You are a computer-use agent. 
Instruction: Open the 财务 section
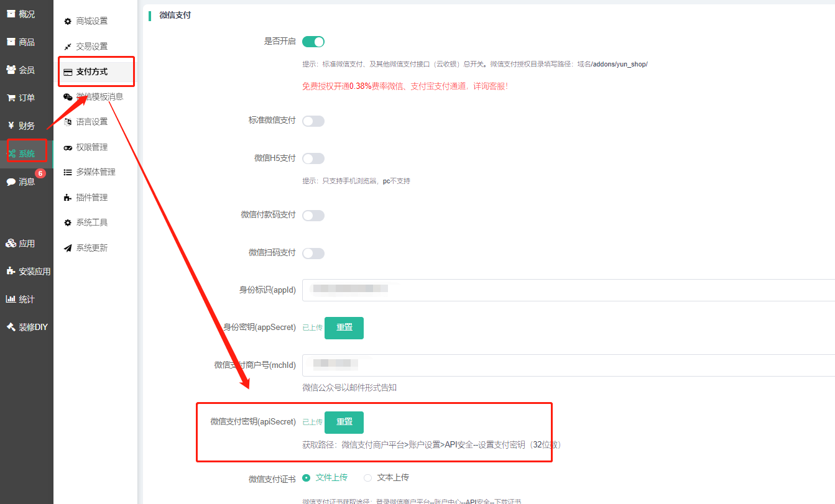click(x=27, y=126)
